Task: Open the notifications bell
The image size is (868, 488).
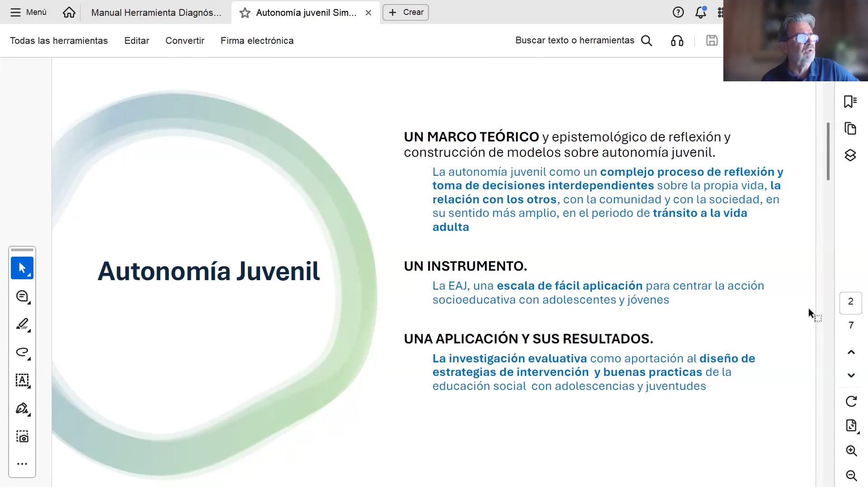Action: tap(701, 12)
